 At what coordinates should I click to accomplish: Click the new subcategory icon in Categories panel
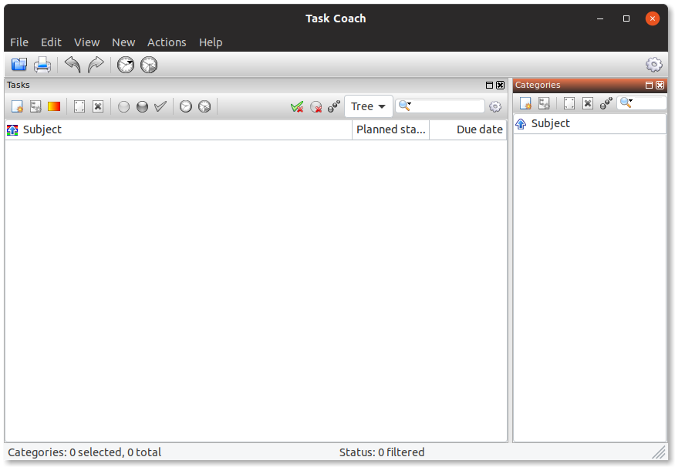click(x=543, y=103)
